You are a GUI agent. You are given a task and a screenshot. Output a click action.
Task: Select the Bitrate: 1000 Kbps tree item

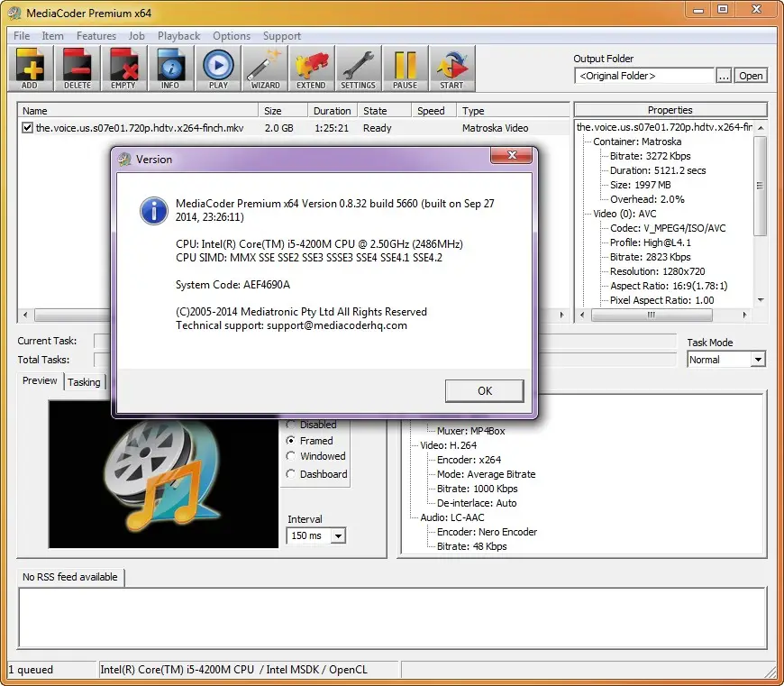(x=477, y=489)
